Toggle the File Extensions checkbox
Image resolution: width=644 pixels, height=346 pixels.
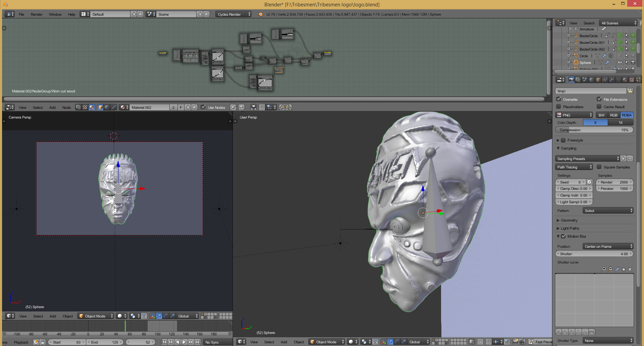point(599,99)
